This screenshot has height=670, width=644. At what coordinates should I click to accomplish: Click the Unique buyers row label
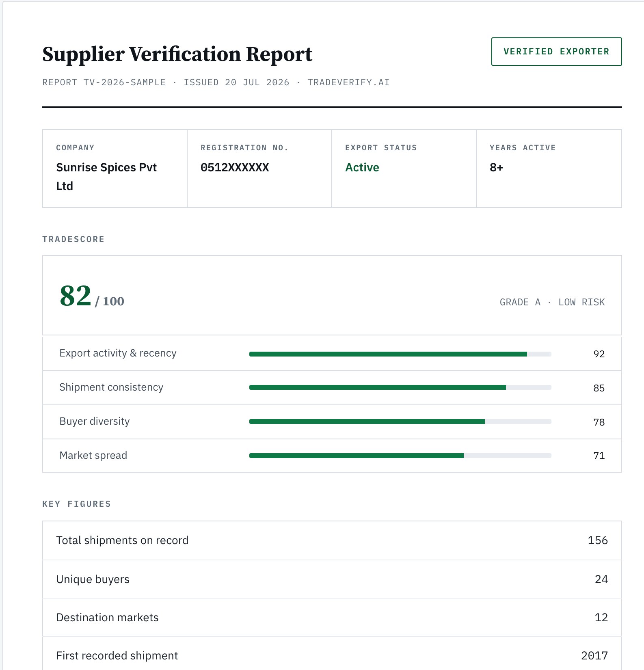click(x=93, y=579)
